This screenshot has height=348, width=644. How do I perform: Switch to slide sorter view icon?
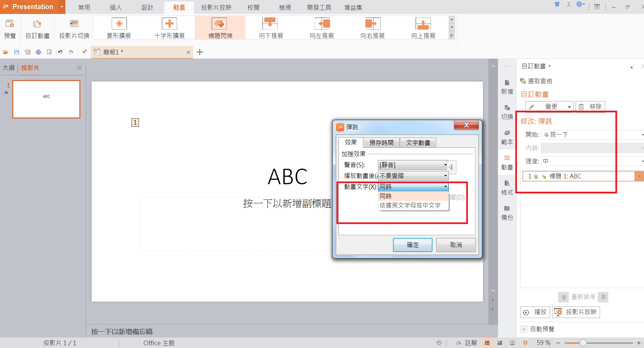click(x=500, y=343)
